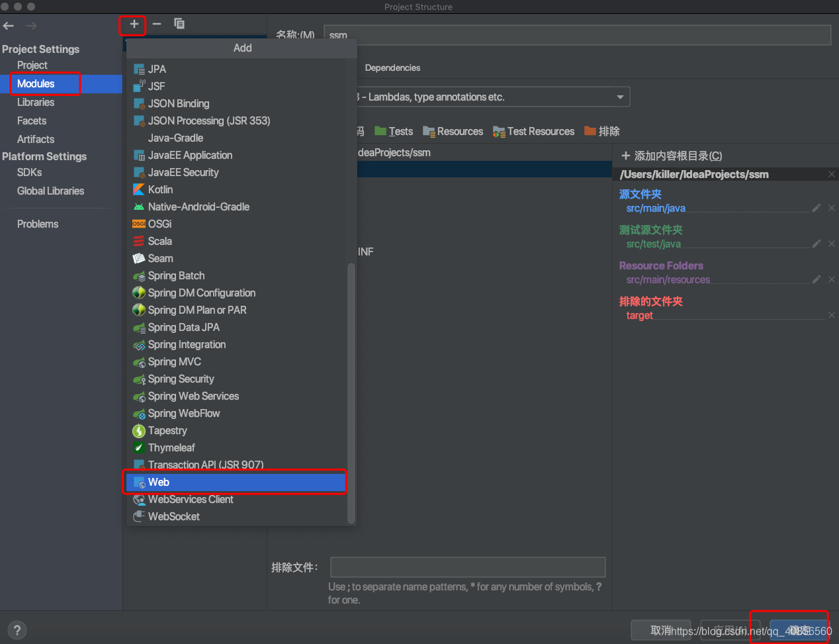Open SDKs under Platform Settings
The image size is (839, 644).
pyautogui.click(x=30, y=172)
